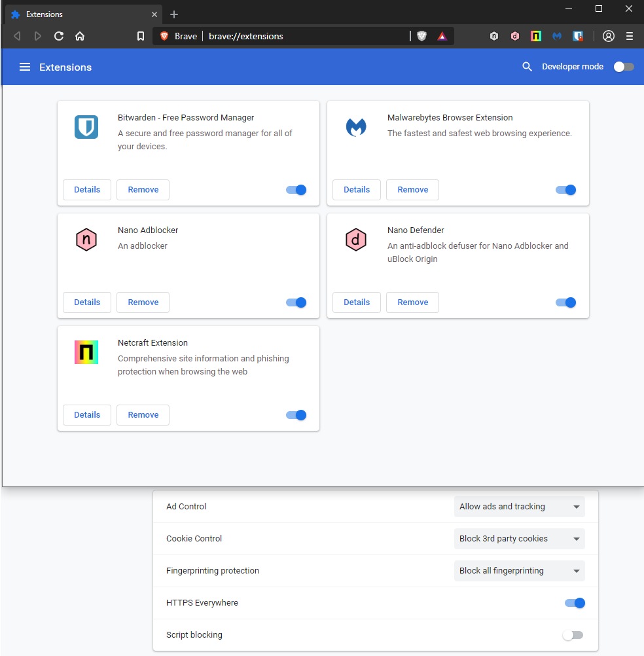Disable the Bitwarden extension toggle
Image resolution: width=644 pixels, height=656 pixels.
pos(296,190)
